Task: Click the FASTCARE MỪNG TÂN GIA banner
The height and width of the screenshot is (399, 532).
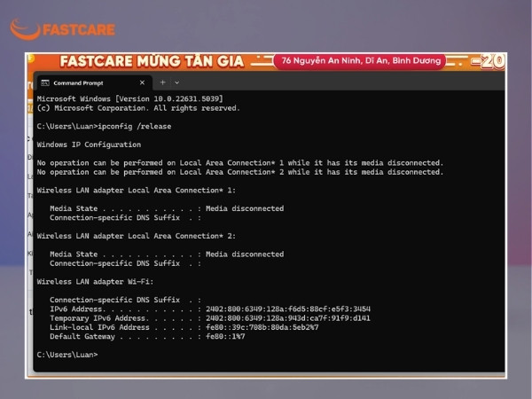Action: point(152,61)
